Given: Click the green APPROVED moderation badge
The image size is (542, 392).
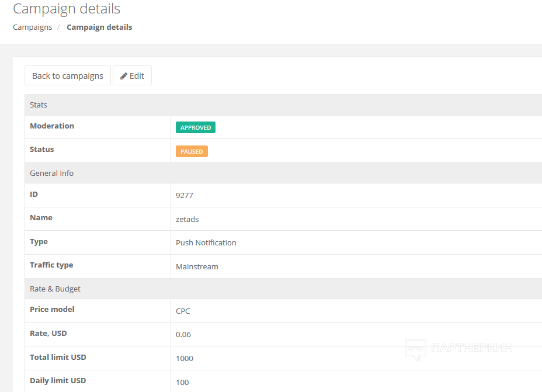Looking at the screenshot, I should [x=196, y=127].
